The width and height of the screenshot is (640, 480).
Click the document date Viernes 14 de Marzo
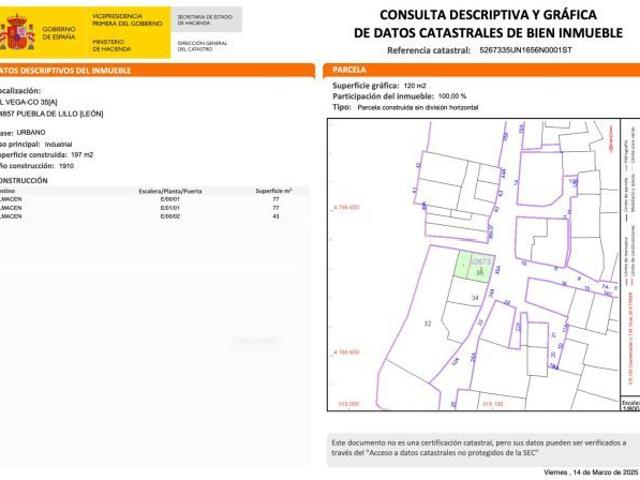click(x=588, y=471)
